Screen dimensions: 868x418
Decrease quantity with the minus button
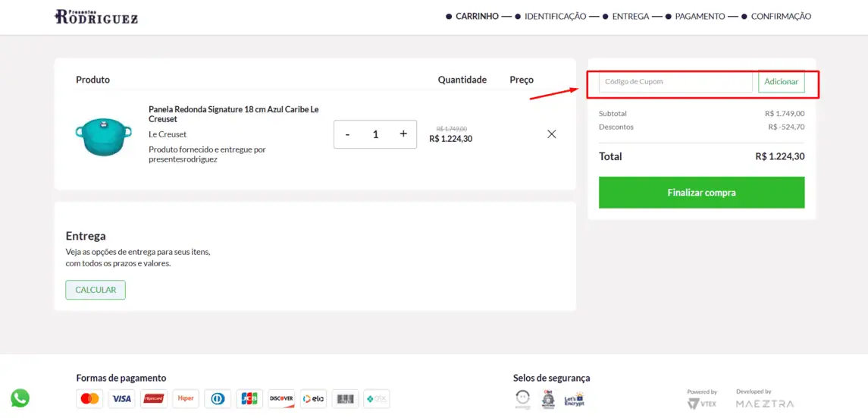click(x=347, y=134)
